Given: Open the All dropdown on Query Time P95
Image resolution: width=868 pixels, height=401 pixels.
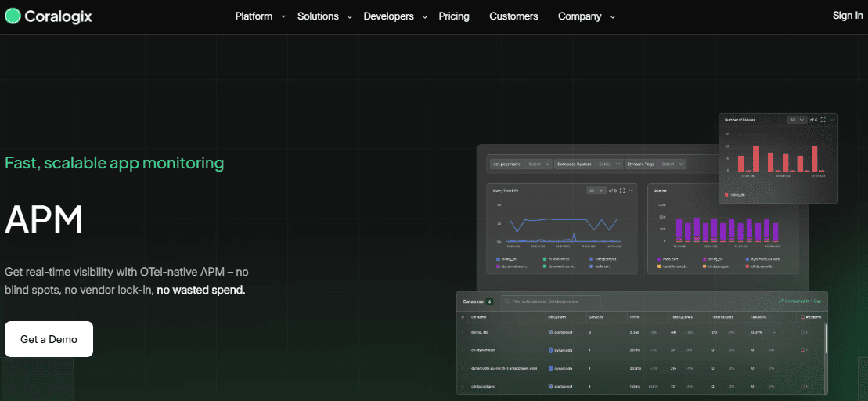Looking at the screenshot, I should [x=596, y=190].
